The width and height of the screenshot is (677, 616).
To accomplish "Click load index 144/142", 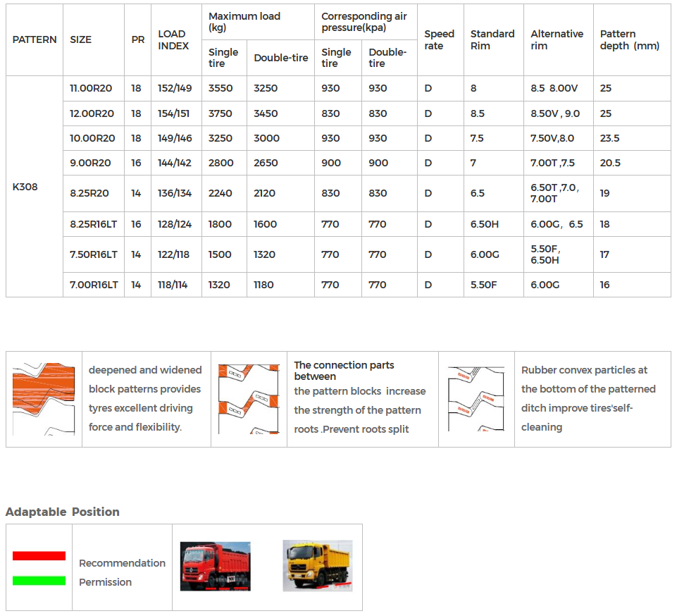I will coord(175,163).
